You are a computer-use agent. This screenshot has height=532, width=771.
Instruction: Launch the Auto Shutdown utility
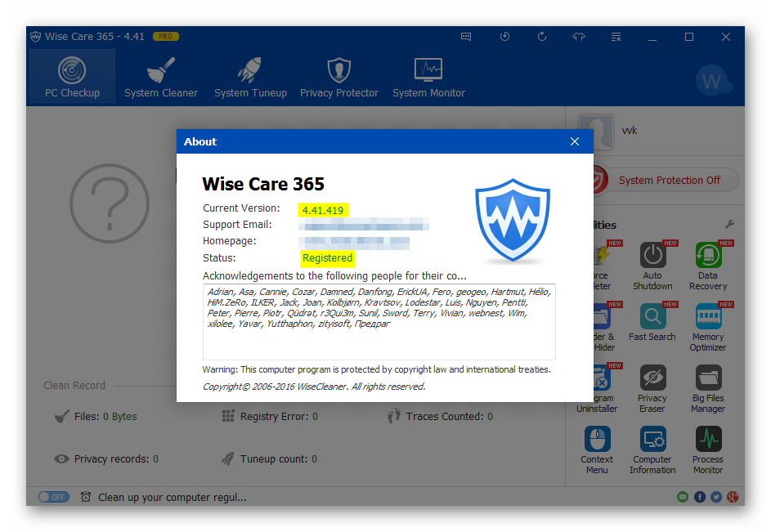click(652, 266)
